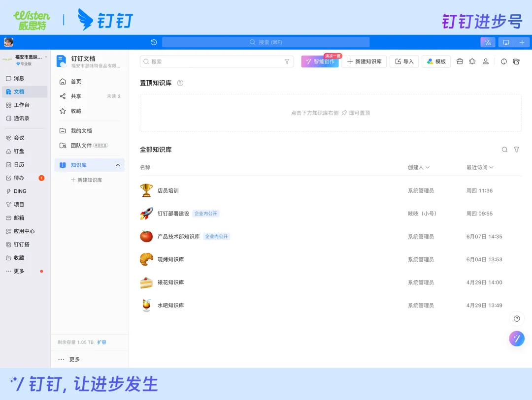
Task: Open 共享 in docs navigation
Action: [x=90, y=96]
